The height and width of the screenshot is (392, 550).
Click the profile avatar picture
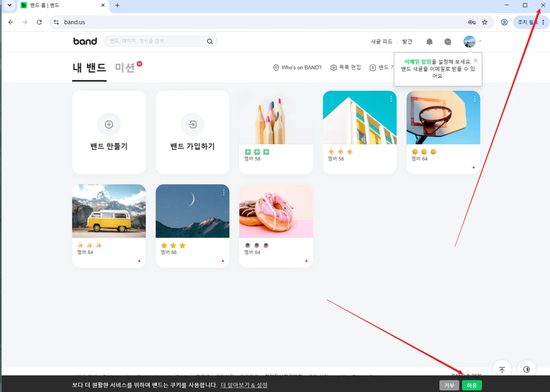[x=470, y=42]
